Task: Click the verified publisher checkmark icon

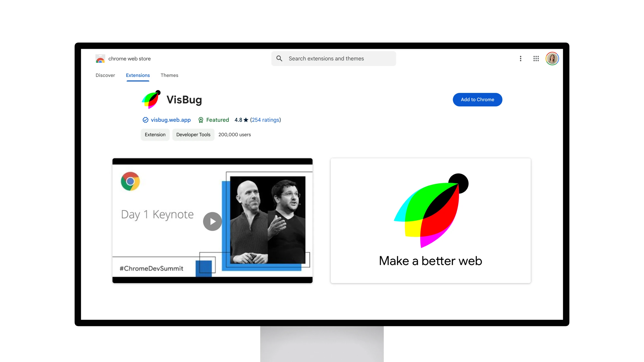Action: pos(145,120)
